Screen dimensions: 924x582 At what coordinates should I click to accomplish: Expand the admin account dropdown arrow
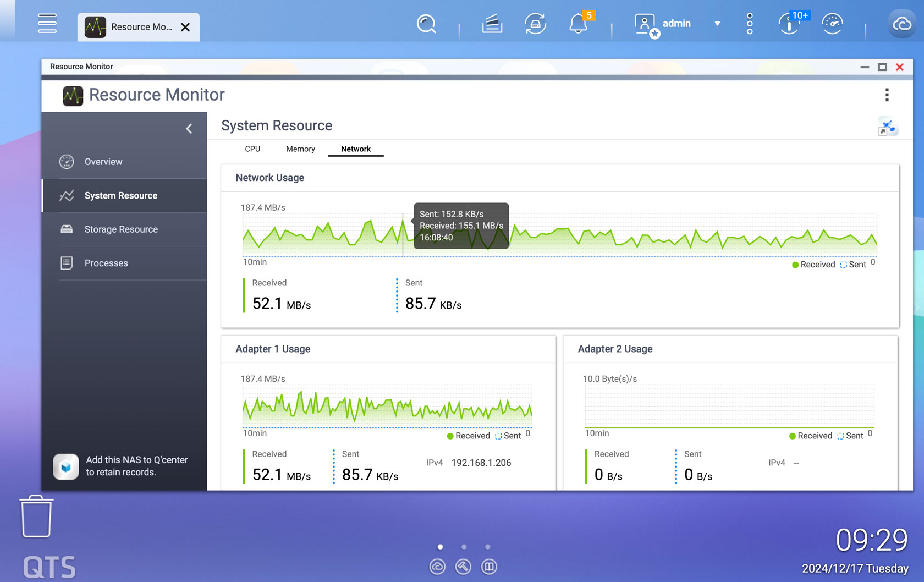click(717, 24)
